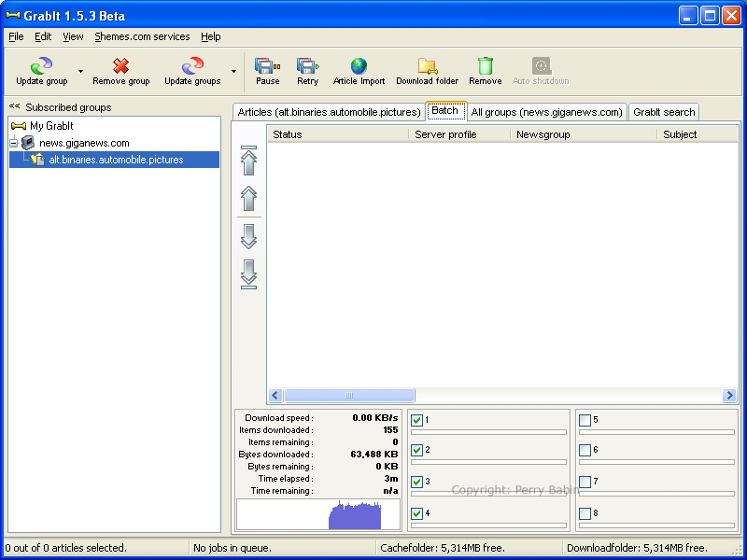This screenshot has height=560, width=747.
Task: Select alt.binaries.automobile.pictures group in the tree
Action: (x=116, y=160)
